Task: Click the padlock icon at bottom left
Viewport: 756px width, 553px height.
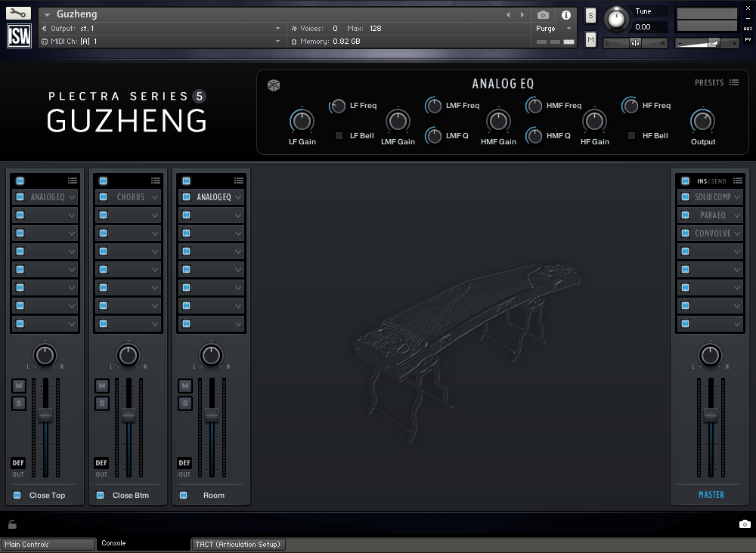Action: [x=11, y=524]
